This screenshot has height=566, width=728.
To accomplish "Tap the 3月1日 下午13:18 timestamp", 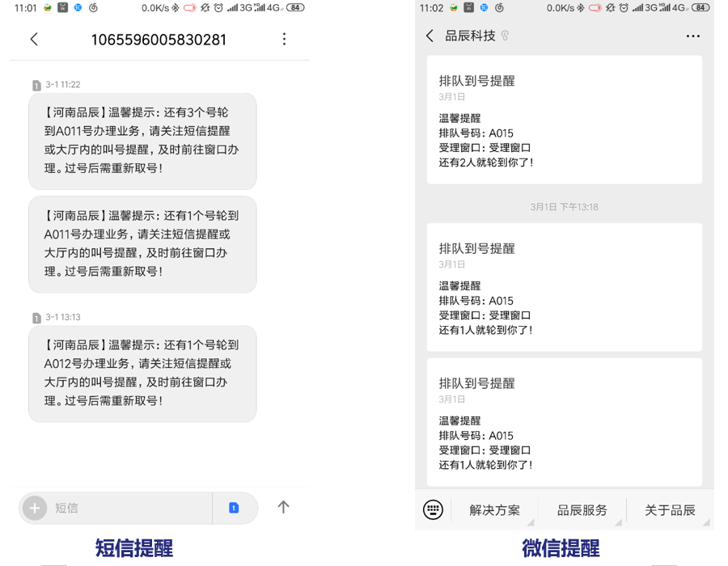I will (x=564, y=207).
